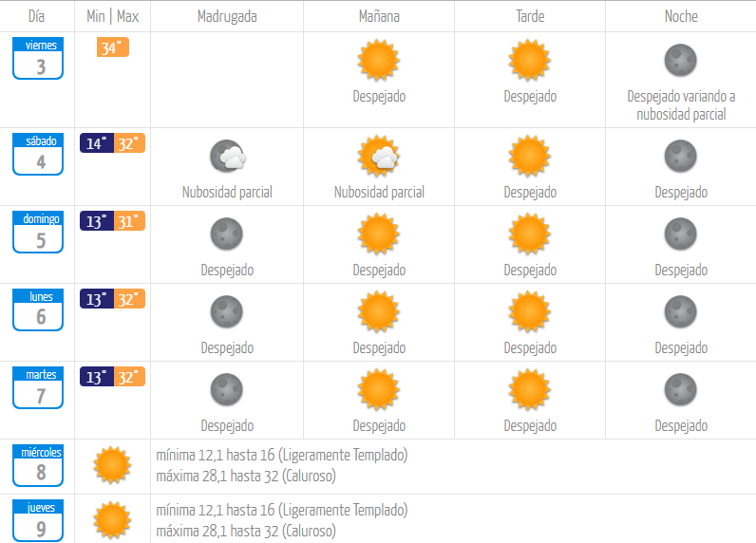Click the dark blue 14° min badge
The width and height of the screenshot is (756, 543).
pyautogui.click(x=97, y=143)
